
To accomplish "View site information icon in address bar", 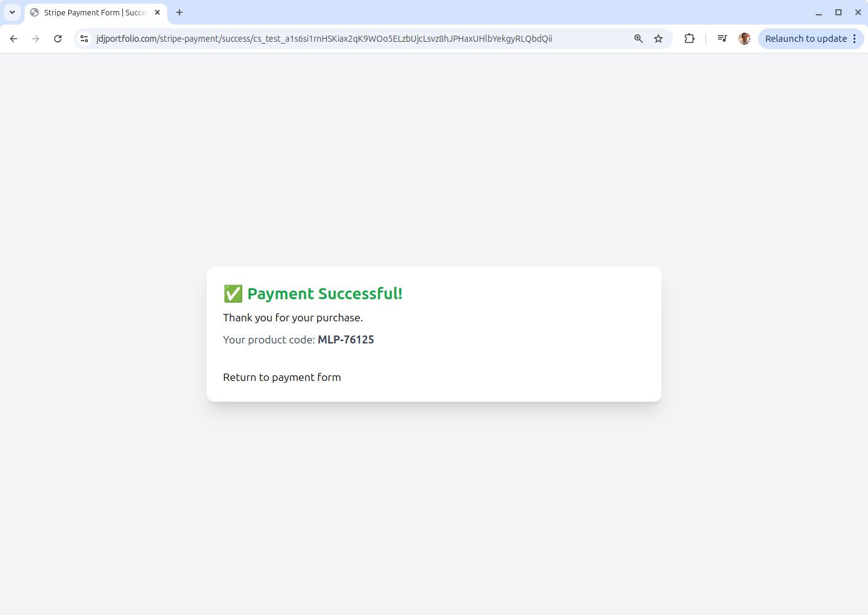I will 84,39.
